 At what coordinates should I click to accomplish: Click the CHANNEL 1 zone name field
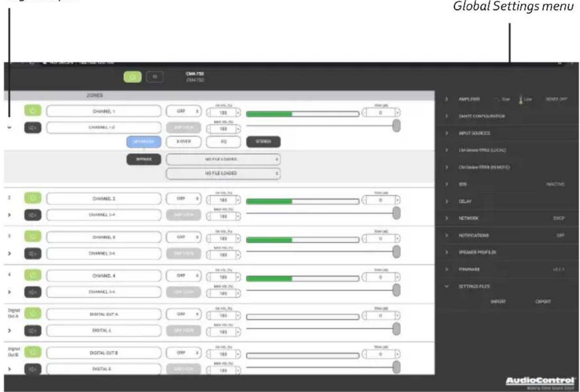coord(104,111)
